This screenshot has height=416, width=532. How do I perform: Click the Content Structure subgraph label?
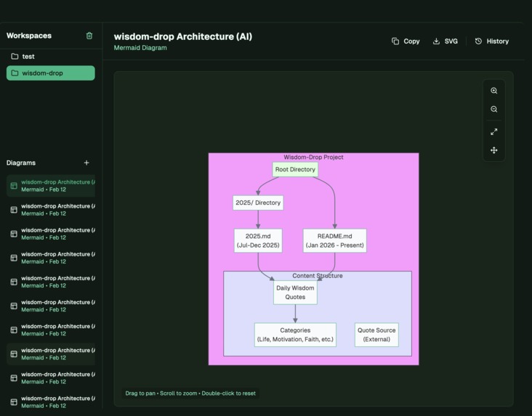(x=318, y=276)
